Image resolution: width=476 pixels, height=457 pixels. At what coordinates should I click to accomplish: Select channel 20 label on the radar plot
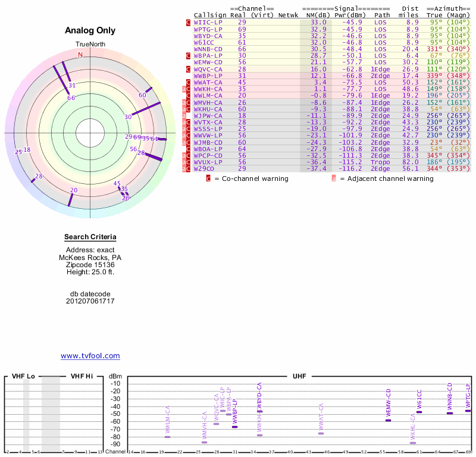pos(74,190)
